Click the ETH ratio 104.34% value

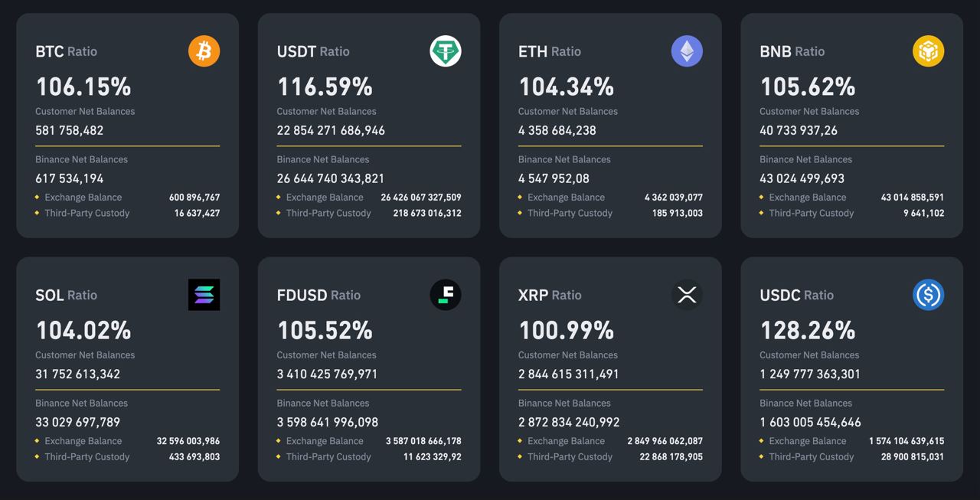pyautogui.click(x=566, y=87)
